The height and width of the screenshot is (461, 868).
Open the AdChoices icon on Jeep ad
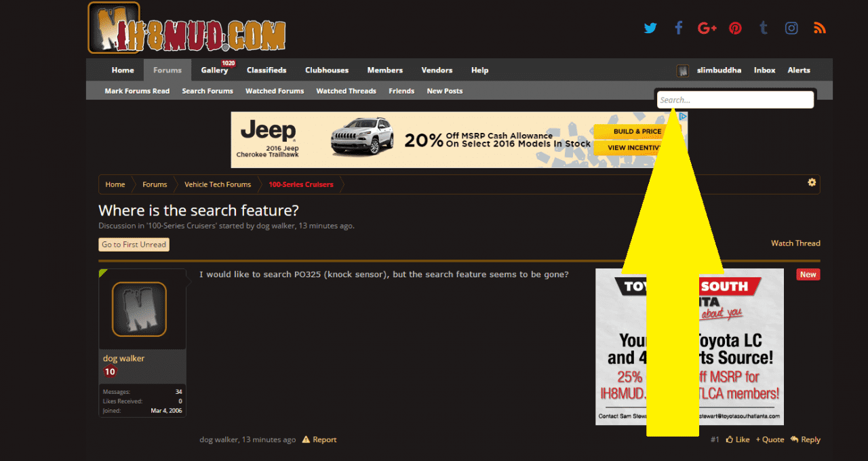(x=684, y=116)
